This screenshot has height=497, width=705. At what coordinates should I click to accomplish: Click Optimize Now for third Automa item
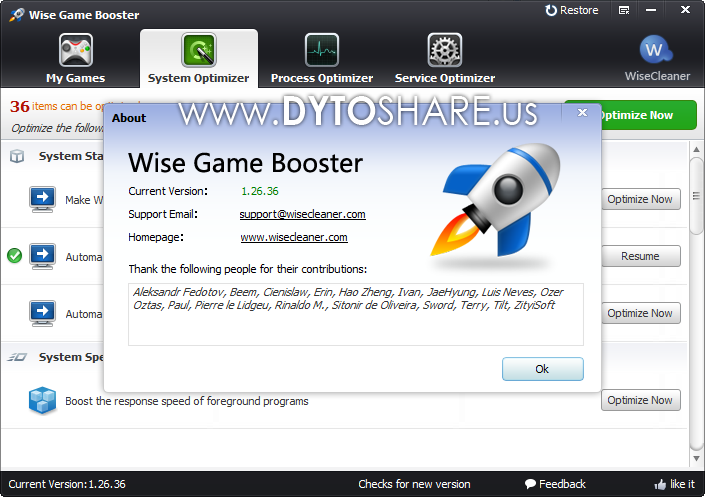pyautogui.click(x=641, y=313)
